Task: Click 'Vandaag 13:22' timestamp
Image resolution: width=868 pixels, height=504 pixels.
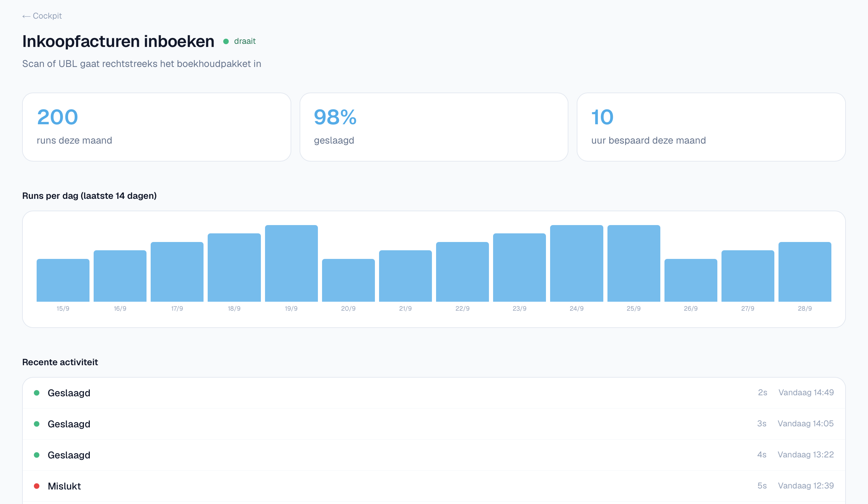Action: coord(806,455)
